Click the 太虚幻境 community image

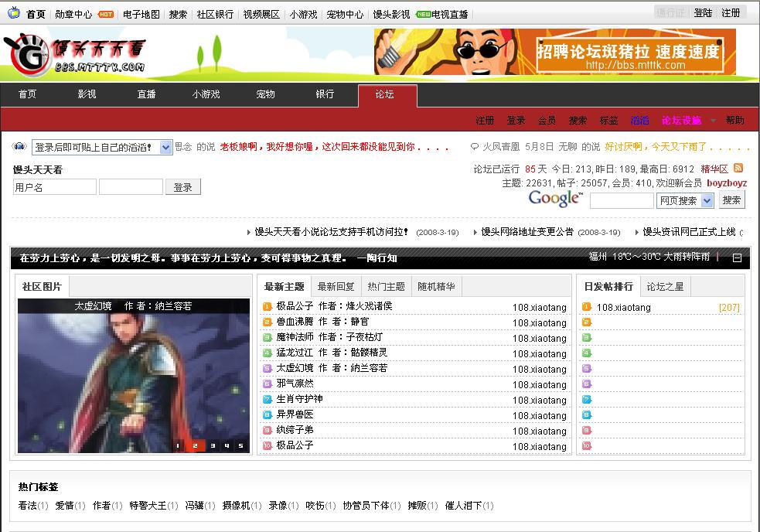tap(134, 376)
